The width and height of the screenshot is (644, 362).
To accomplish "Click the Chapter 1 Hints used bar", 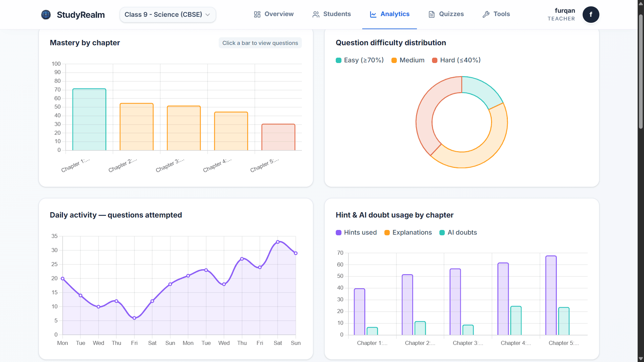I will pos(359,312).
